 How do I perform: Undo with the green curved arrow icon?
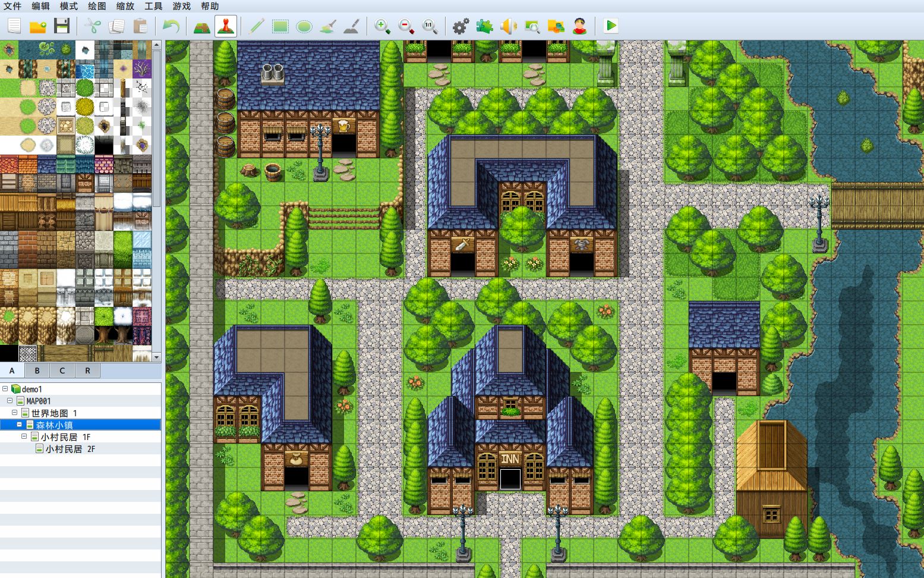pyautogui.click(x=171, y=26)
